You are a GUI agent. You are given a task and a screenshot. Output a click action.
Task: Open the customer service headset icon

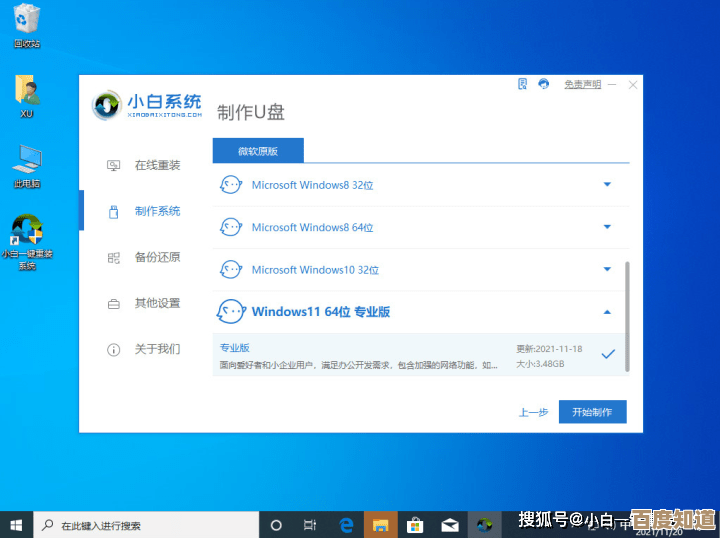pyautogui.click(x=543, y=84)
